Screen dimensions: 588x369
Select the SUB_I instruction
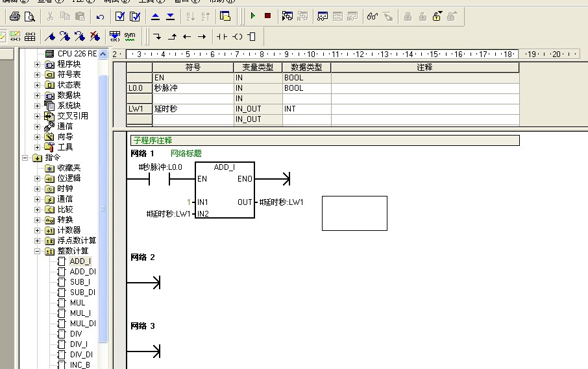click(80, 282)
